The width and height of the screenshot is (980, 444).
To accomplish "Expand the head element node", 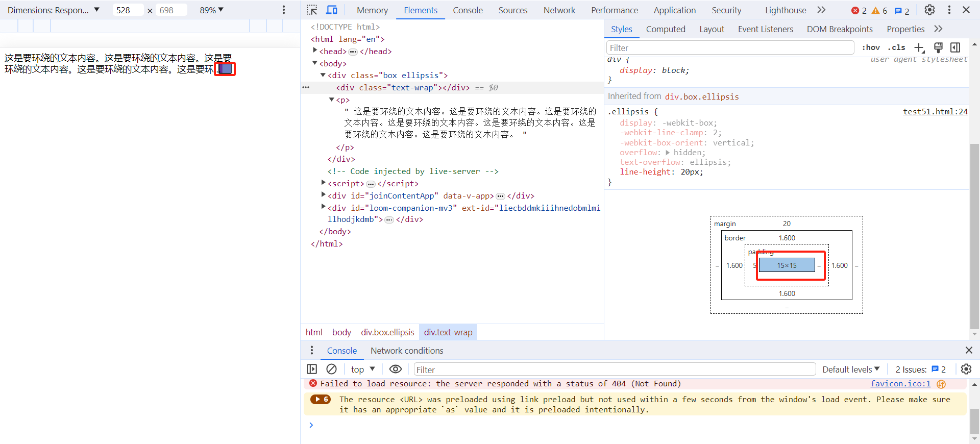I will (315, 51).
